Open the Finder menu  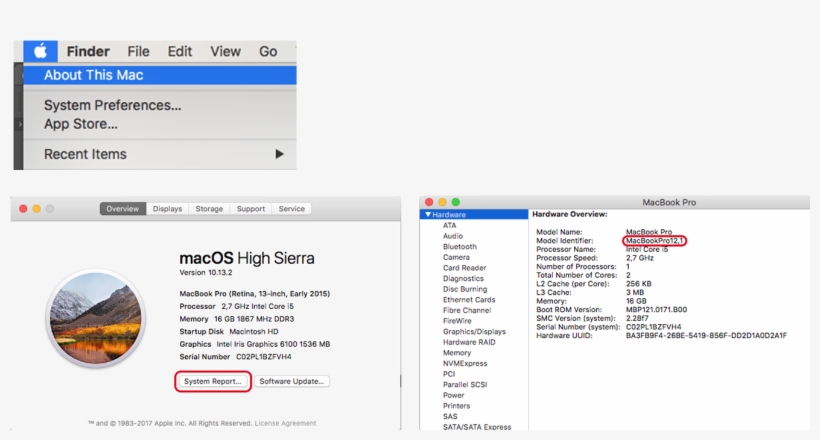click(88, 51)
